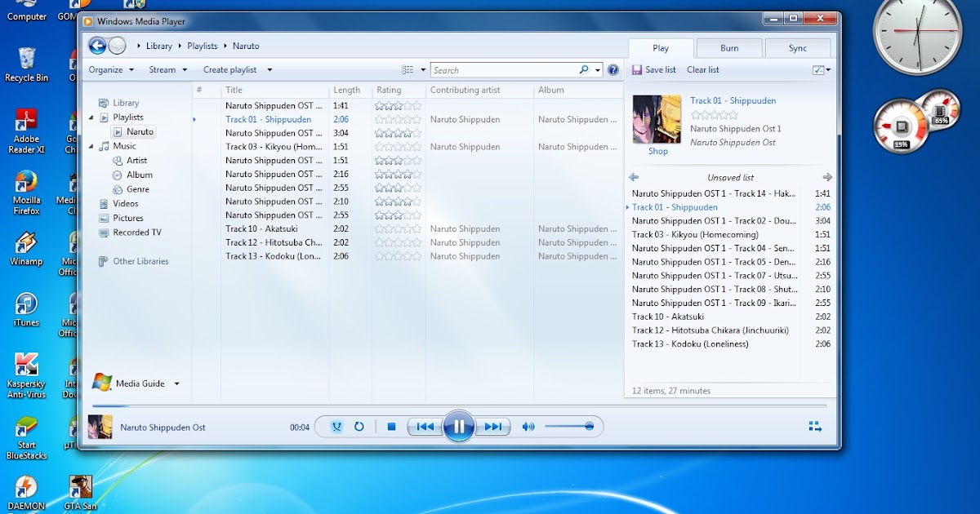Select Artist under Music

pos(136,161)
